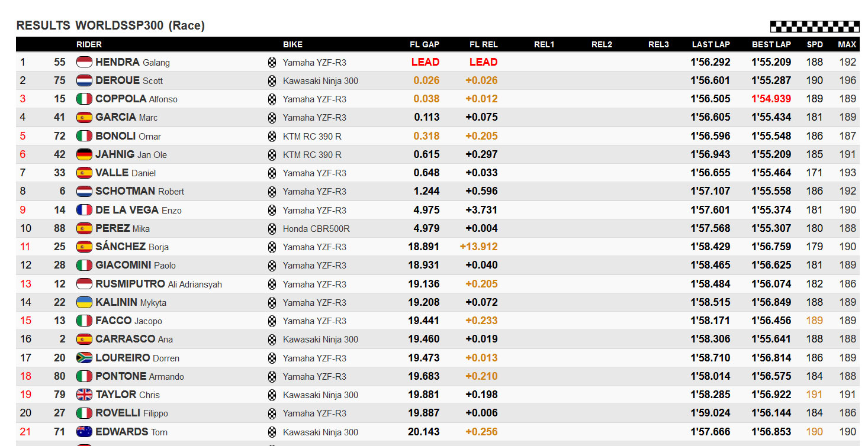The width and height of the screenshot is (868, 446).
Task: Click the RIDER column header
Action: (x=89, y=44)
